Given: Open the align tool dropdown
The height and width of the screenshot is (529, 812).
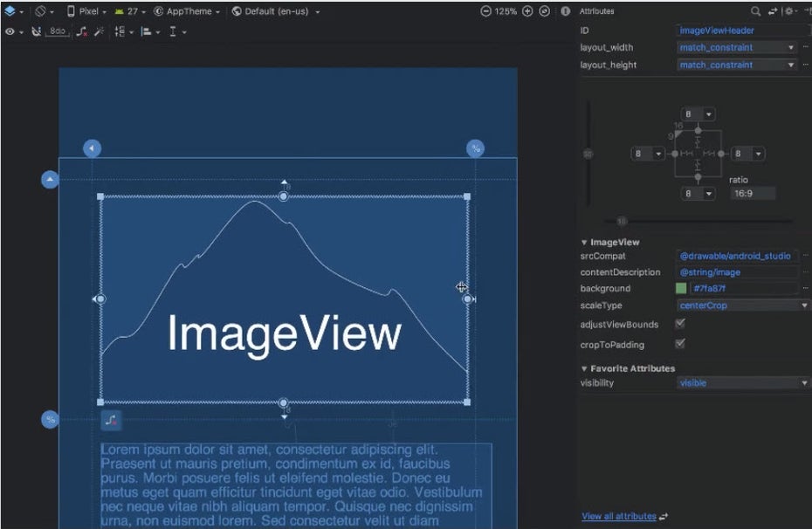Looking at the screenshot, I should tap(150, 31).
